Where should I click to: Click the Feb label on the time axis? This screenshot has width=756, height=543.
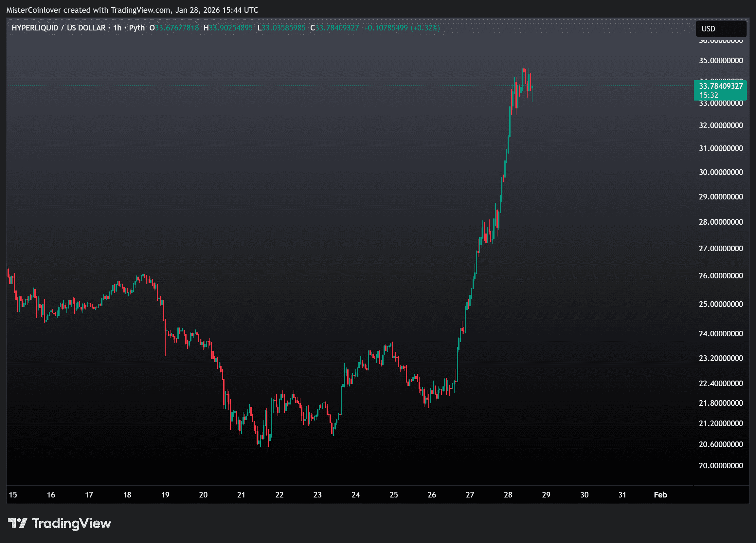(x=660, y=495)
